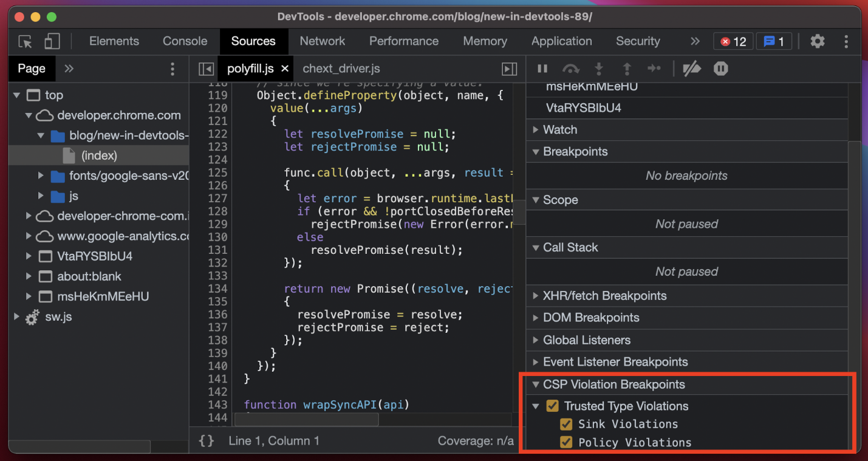The width and height of the screenshot is (868, 461).
Task: Click the 12 errors counter button
Action: 733,41
